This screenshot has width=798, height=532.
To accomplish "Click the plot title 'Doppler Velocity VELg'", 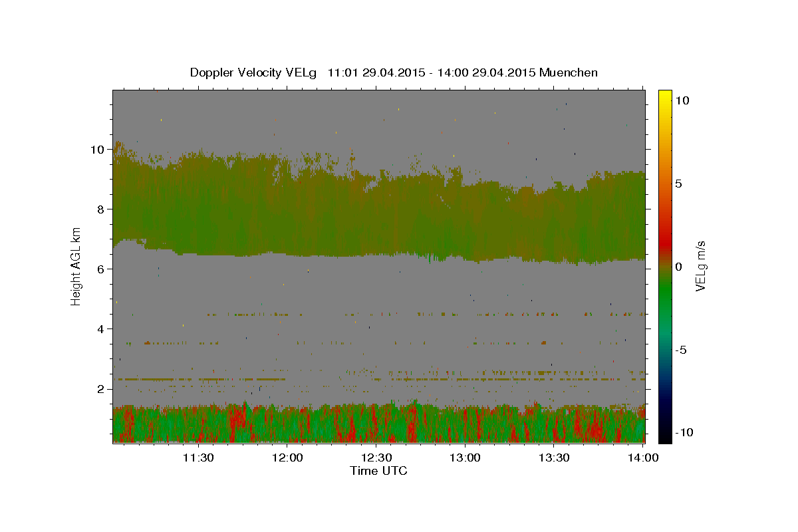I will point(255,72).
